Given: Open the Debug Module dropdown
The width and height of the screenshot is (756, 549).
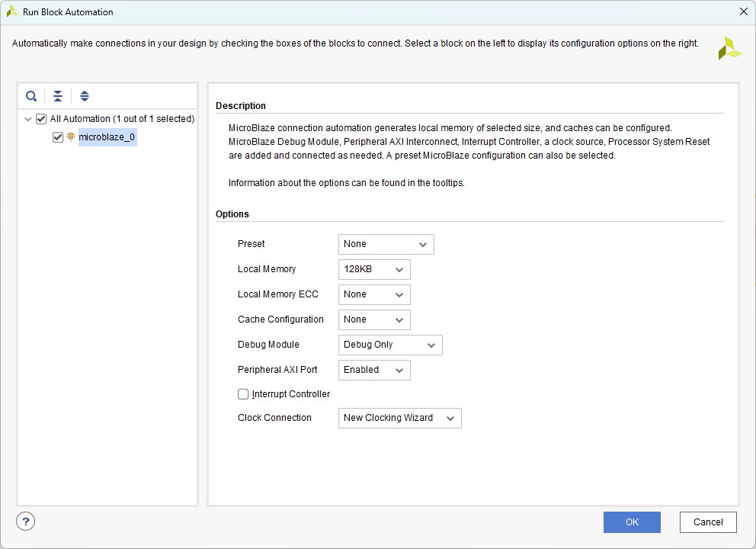Looking at the screenshot, I should click(x=390, y=345).
